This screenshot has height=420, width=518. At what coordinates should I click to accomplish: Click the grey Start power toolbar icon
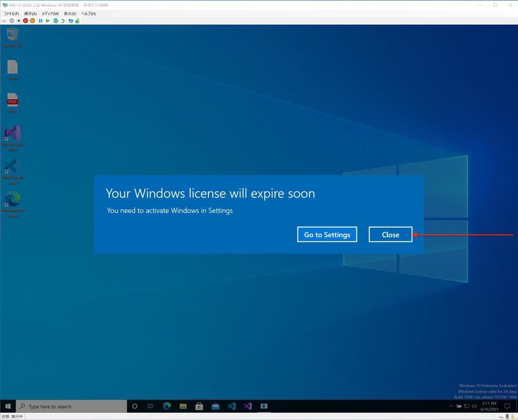click(12, 21)
